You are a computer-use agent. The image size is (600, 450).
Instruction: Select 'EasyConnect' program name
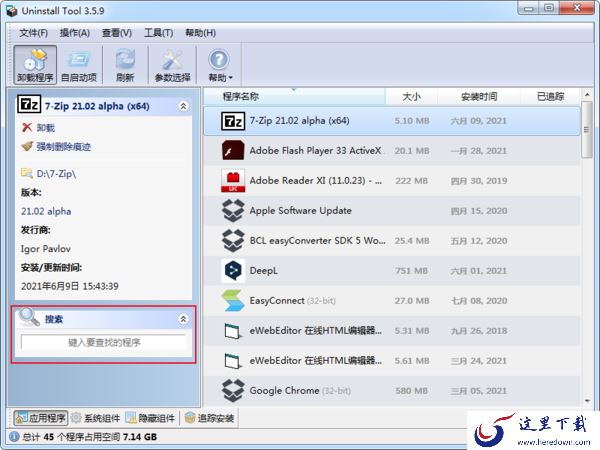[x=277, y=301]
